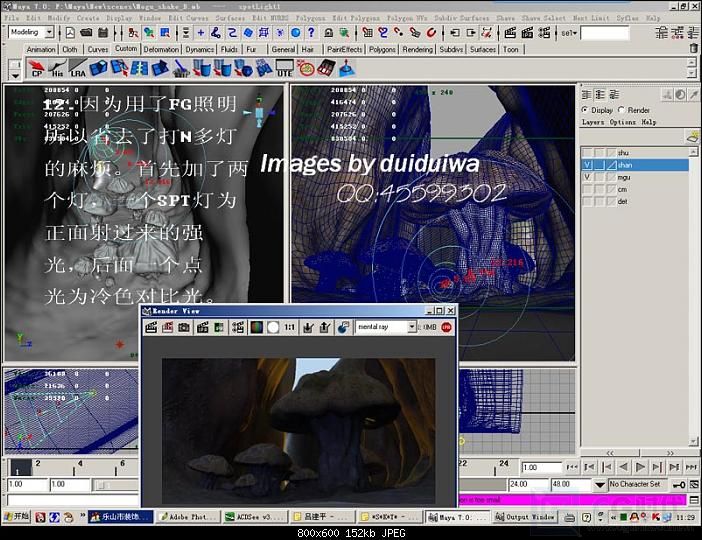Open the Create menu in main menu bar
Image resolution: width=702 pixels, height=540 pixels.
pyautogui.click(x=88, y=18)
